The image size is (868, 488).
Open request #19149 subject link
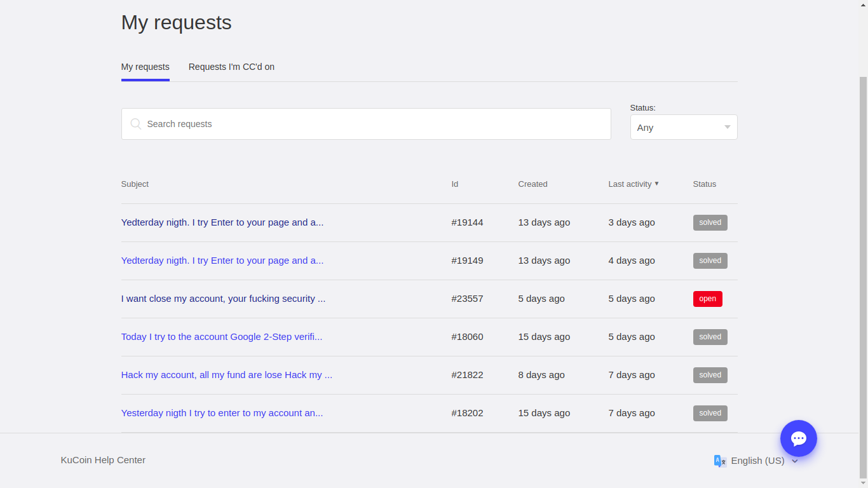[x=222, y=261]
